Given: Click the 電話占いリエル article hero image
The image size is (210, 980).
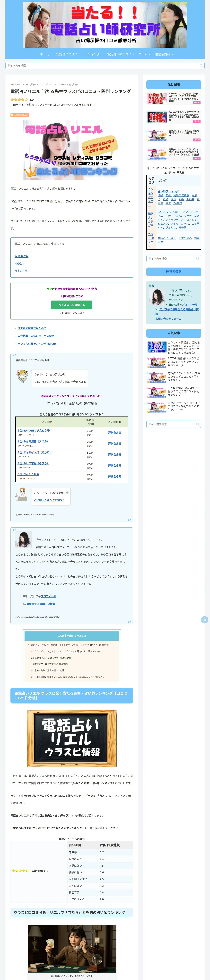Looking at the screenshot, I should point(72,150).
